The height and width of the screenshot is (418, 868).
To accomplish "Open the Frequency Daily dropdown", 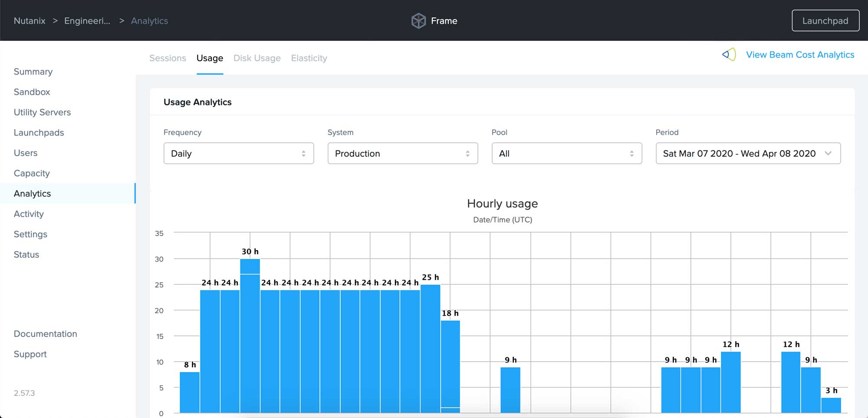I will [x=238, y=153].
